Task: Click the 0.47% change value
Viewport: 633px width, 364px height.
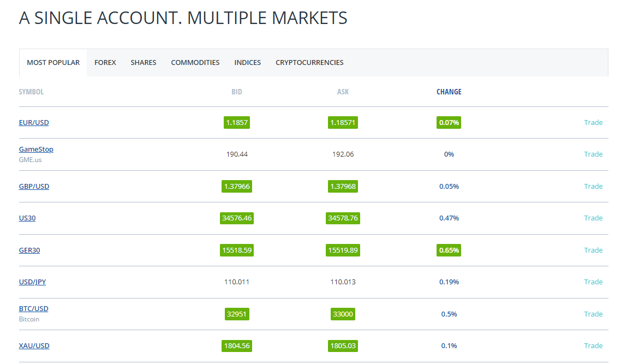Action: (x=449, y=218)
